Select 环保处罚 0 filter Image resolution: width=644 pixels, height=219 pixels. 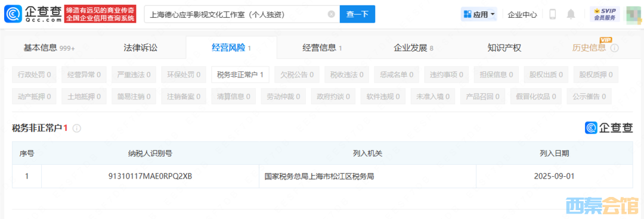[184, 74]
